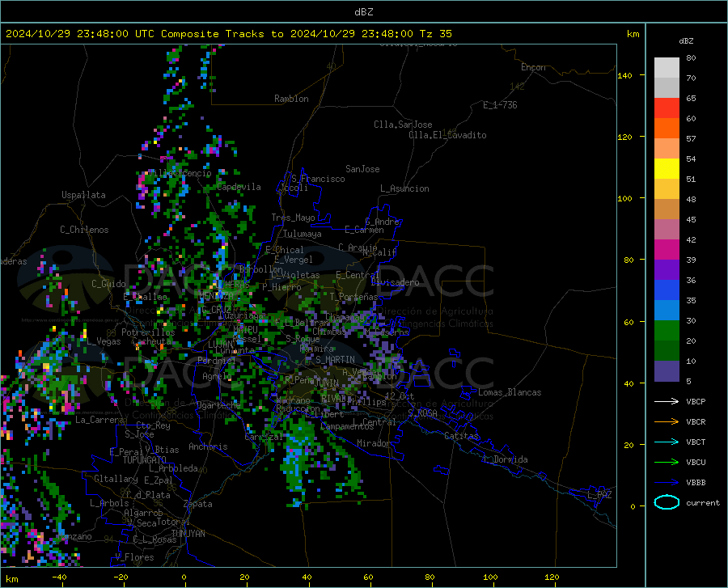Click the legend value '57'
Screen dimensions: 728x588
[691, 139]
